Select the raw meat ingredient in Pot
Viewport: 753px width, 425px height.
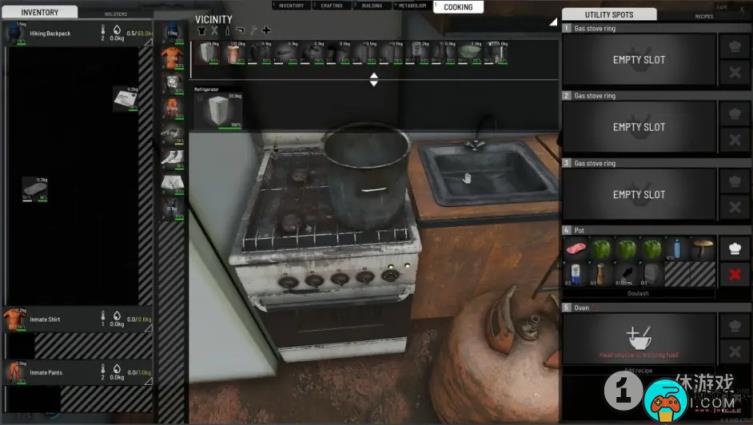click(576, 249)
